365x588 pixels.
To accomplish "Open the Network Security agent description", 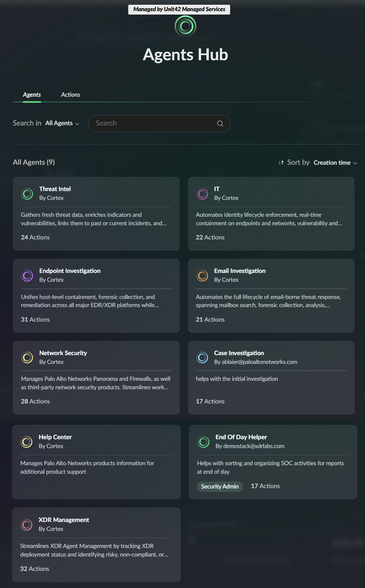I will click(96, 383).
